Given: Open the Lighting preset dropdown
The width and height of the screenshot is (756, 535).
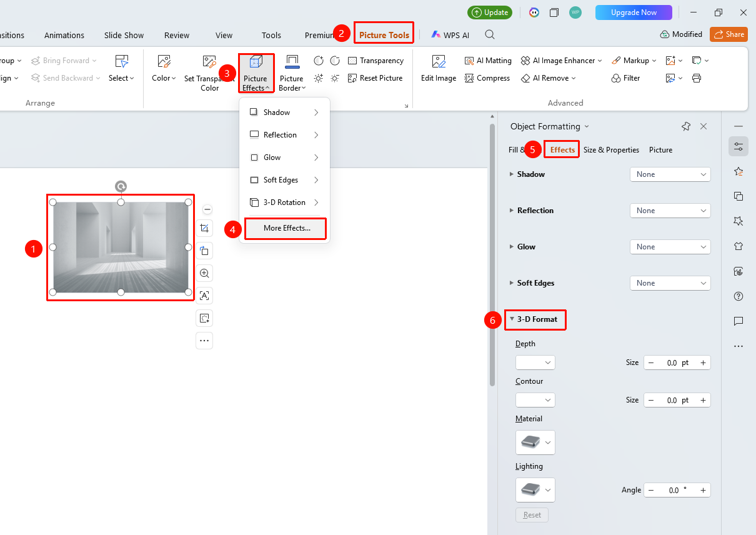Looking at the screenshot, I should (x=535, y=490).
